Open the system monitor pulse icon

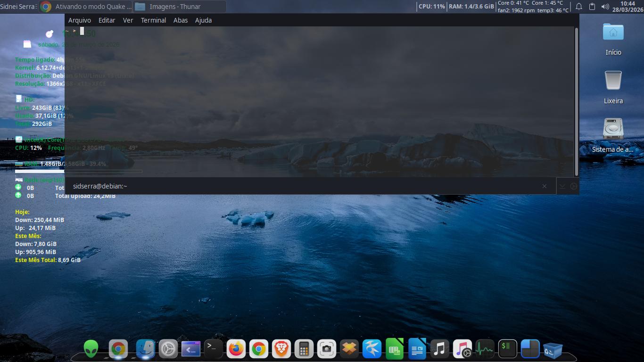(485, 349)
